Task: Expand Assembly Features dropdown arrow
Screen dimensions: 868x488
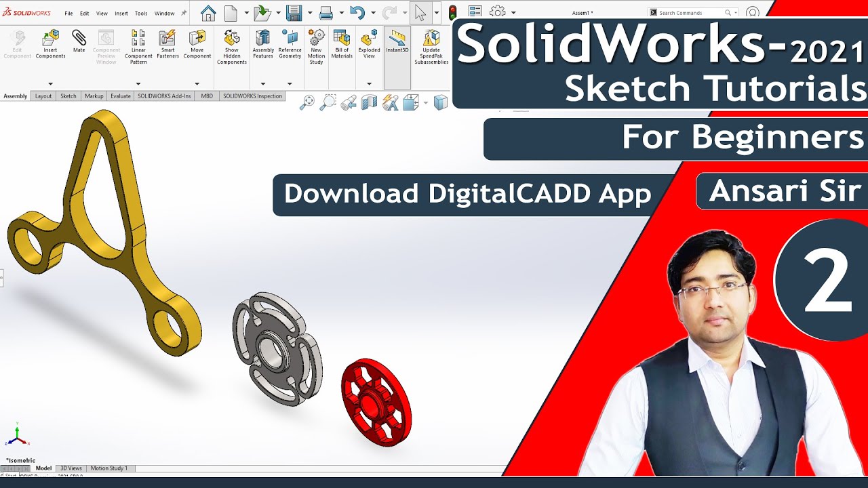Action: (263, 84)
